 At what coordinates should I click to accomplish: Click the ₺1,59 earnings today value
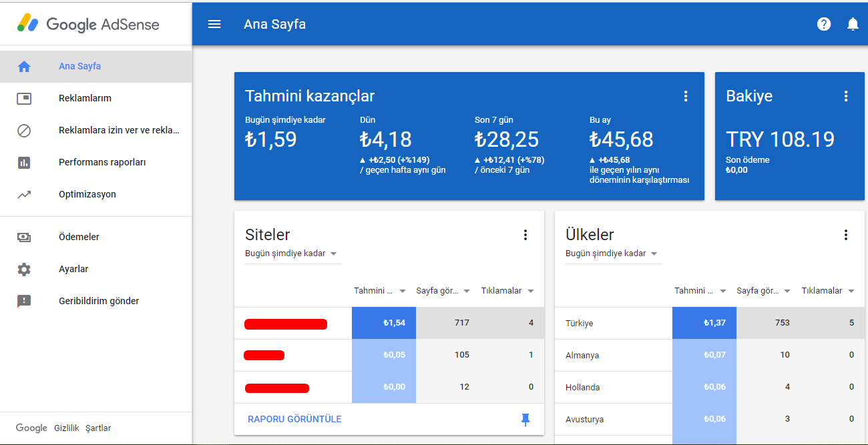pos(271,139)
